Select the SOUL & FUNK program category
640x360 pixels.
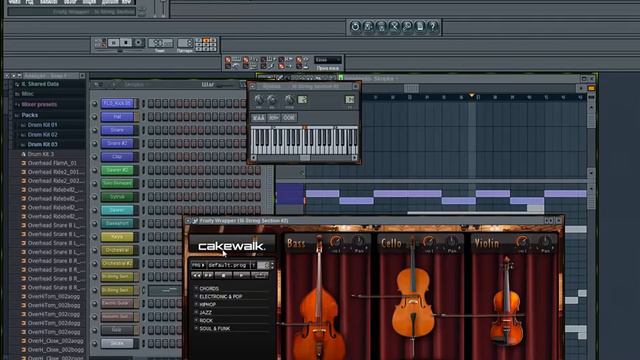coord(215,329)
